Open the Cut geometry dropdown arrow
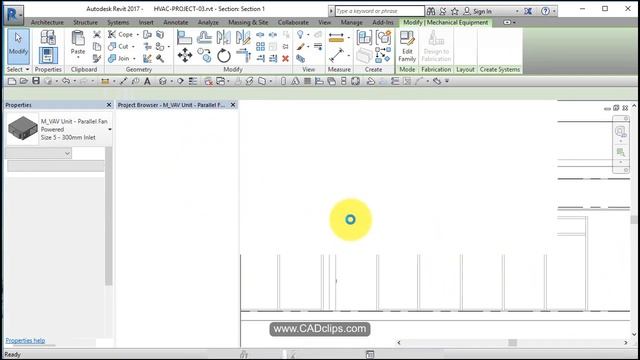Screen dimensions: 640x360 tap(133, 47)
